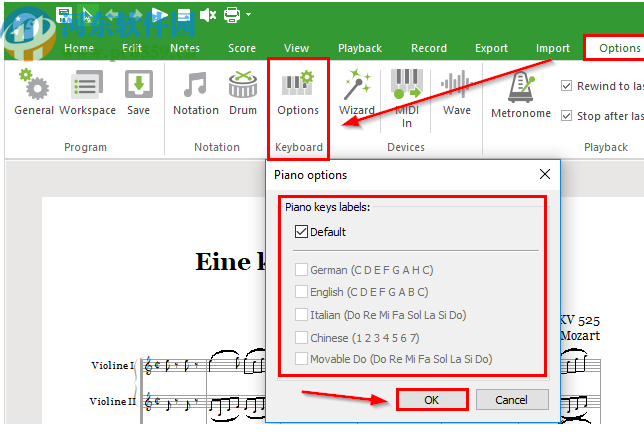The height and width of the screenshot is (440, 644).
Task: Start playback with the Play icon
Action: 160,15
